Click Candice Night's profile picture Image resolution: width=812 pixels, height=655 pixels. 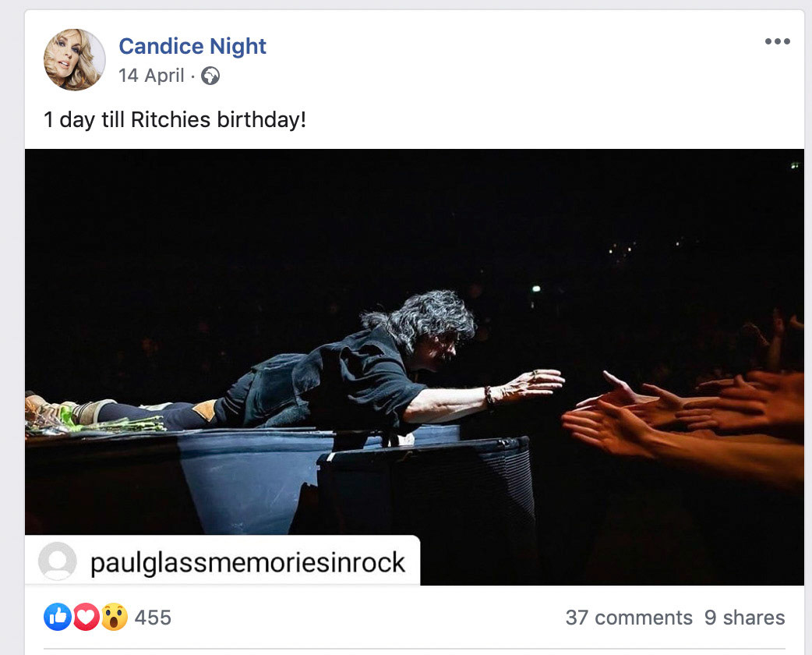tap(74, 60)
